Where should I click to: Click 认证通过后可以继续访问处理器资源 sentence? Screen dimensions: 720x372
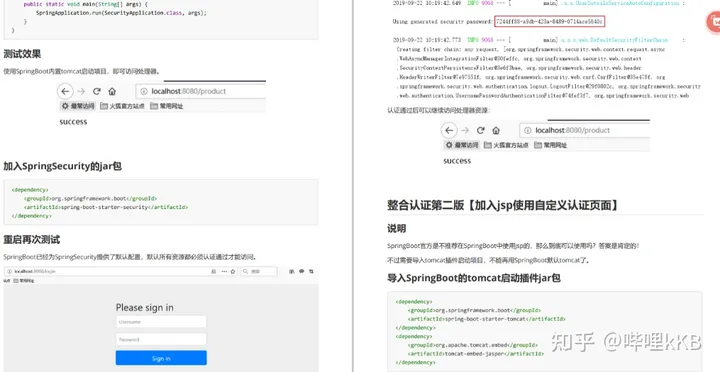tap(439, 110)
